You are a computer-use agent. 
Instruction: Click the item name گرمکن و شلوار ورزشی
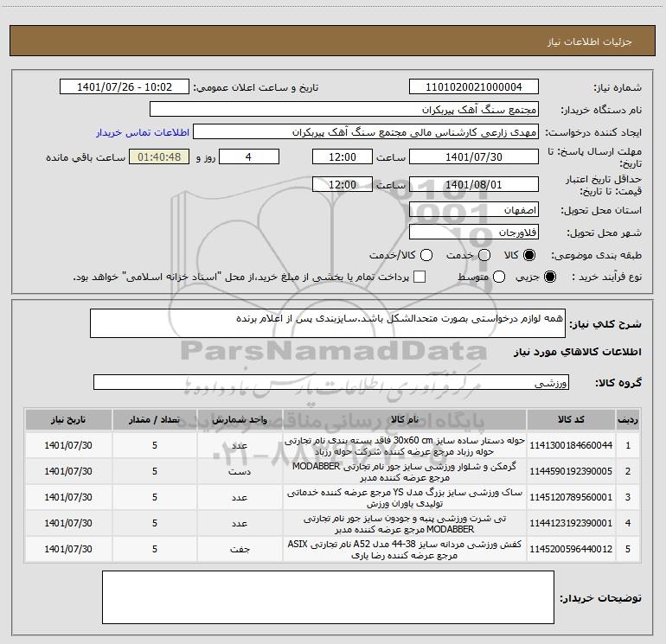point(405,472)
